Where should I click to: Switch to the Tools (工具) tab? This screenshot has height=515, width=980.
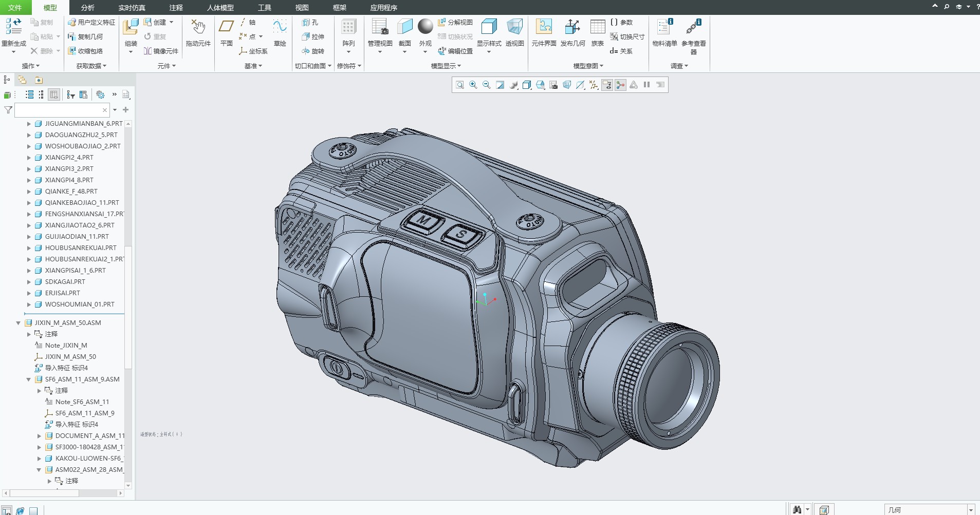265,7
